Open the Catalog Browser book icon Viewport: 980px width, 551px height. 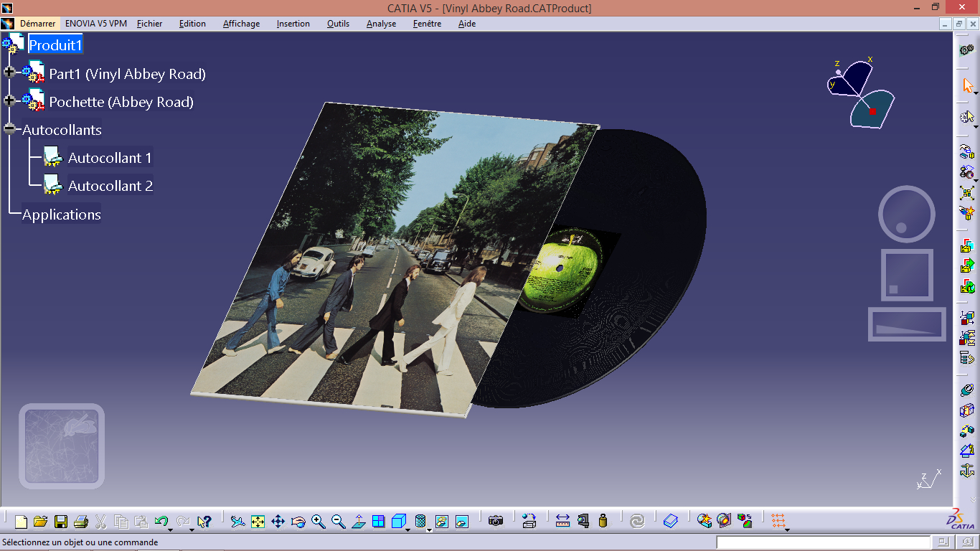671,522
